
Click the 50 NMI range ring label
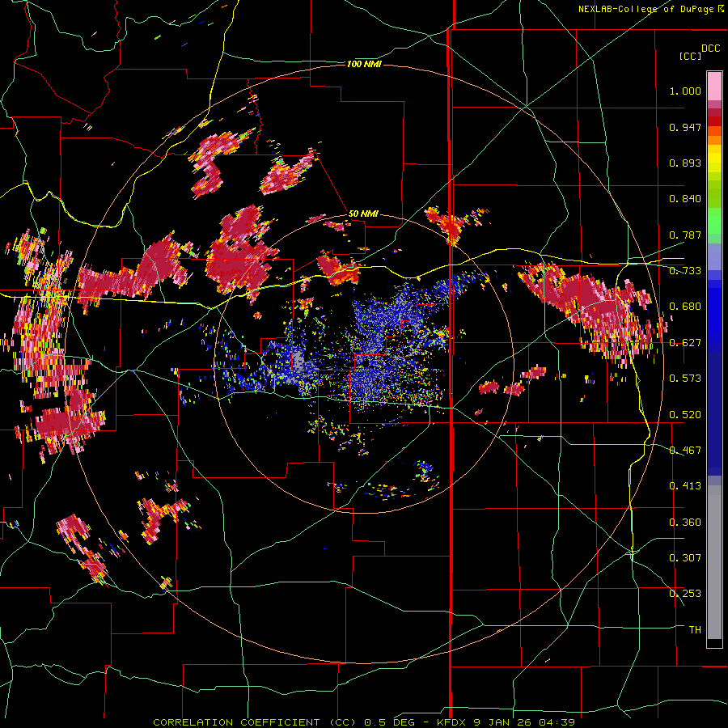tap(363, 214)
